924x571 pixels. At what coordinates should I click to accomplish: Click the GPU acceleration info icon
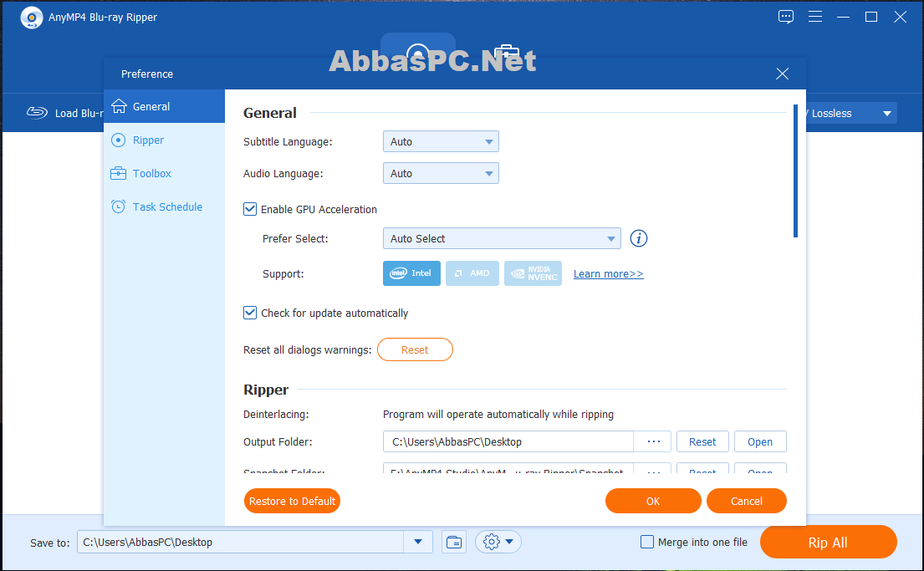[639, 238]
